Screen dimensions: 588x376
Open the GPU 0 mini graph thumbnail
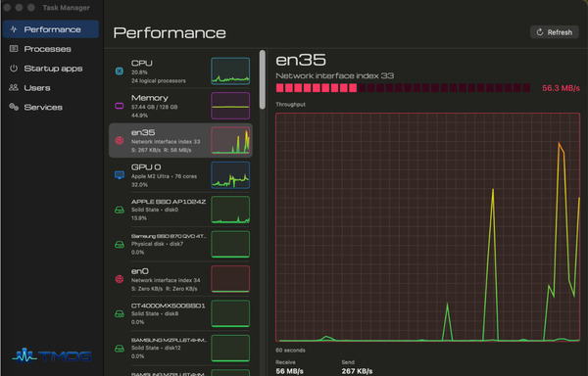click(x=230, y=175)
